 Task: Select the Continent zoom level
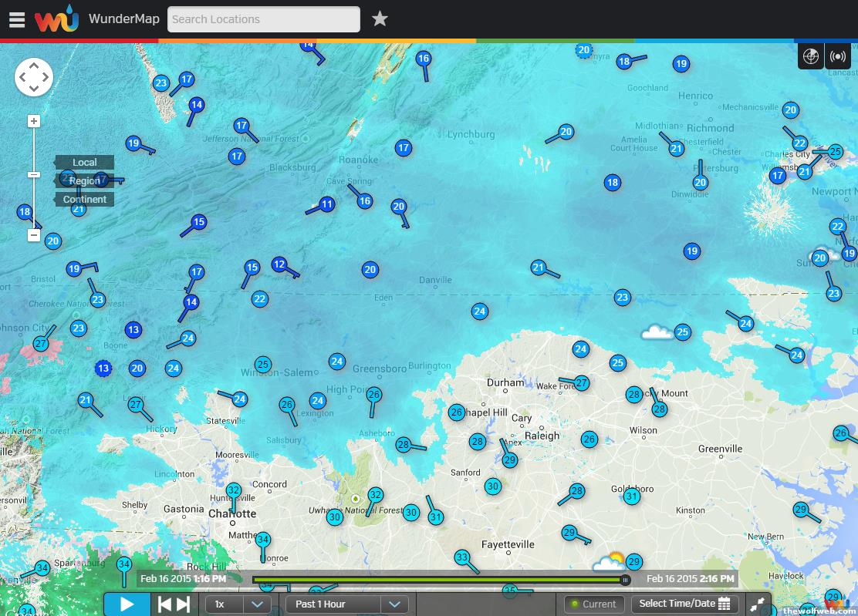click(x=84, y=200)
